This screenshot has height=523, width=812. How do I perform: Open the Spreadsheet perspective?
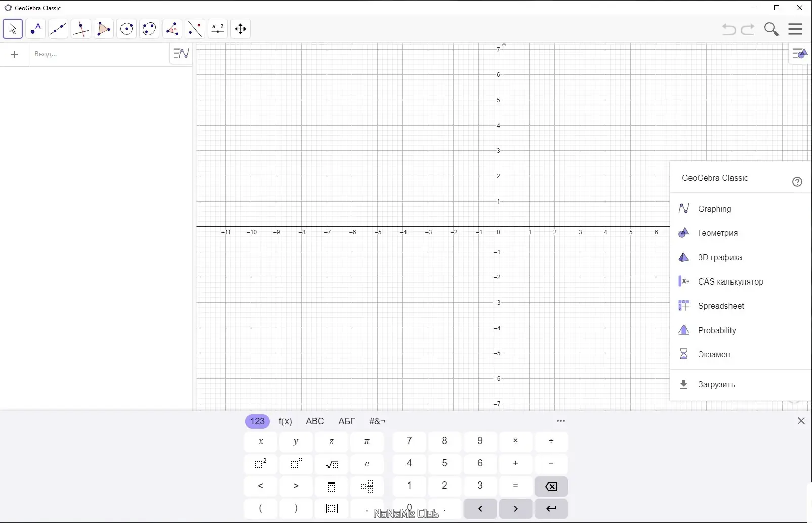pyautogui.click(x=741, y=306)
